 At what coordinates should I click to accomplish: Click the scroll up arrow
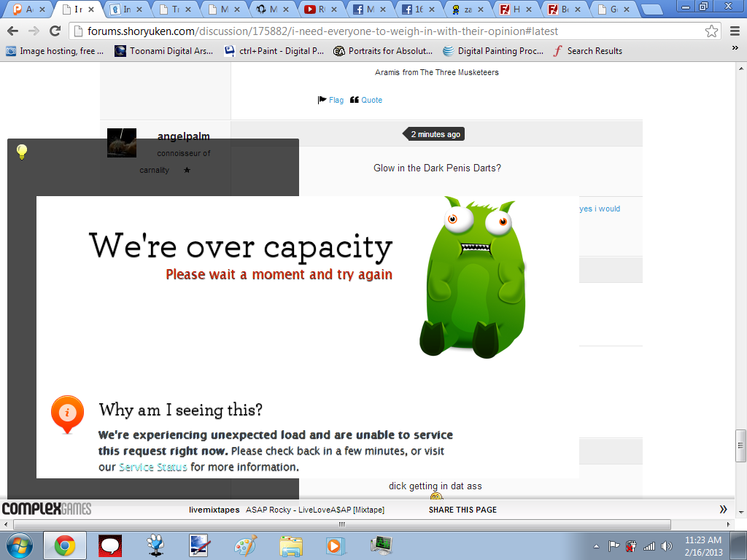(741, 68)
